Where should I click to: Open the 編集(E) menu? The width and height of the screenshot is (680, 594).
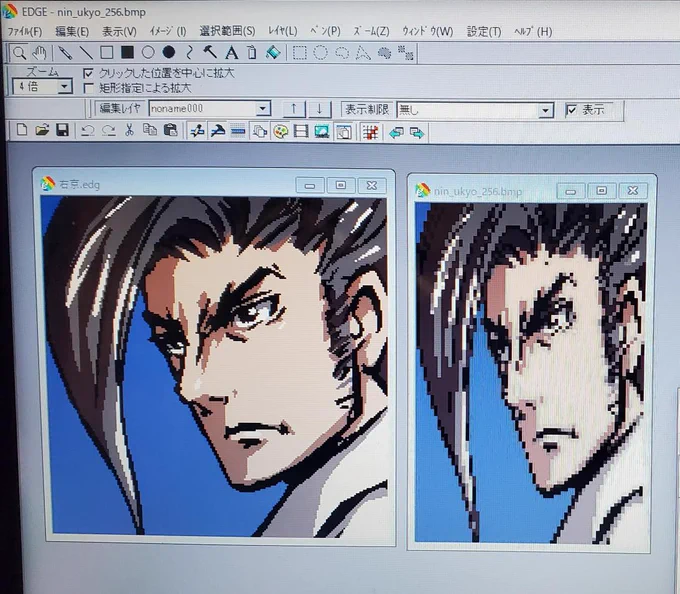pos(72,32)
